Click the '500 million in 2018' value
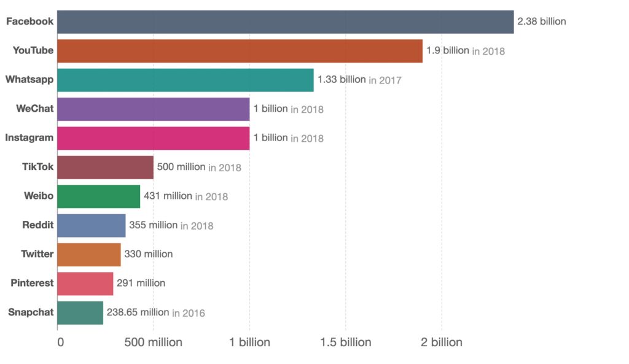This screenshot has width=629, height=364. [199, 167]
